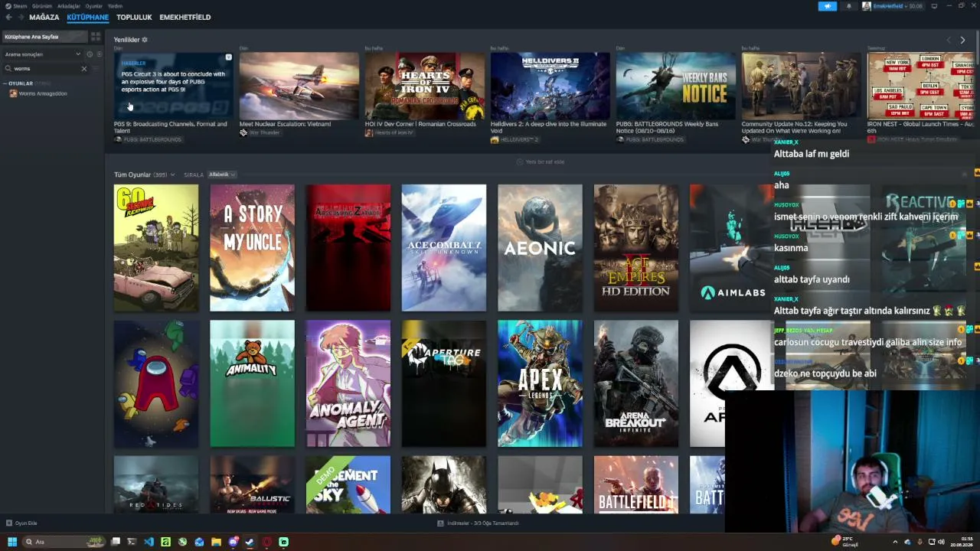
Task: Open the Arena Breakout Infinite cover
Action: [636, 383]
